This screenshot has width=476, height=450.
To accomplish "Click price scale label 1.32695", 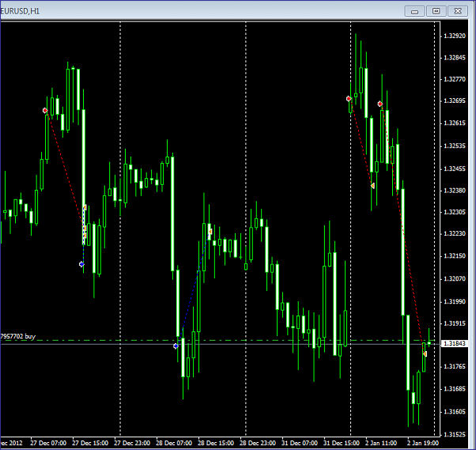I will (x=455, y=100).
